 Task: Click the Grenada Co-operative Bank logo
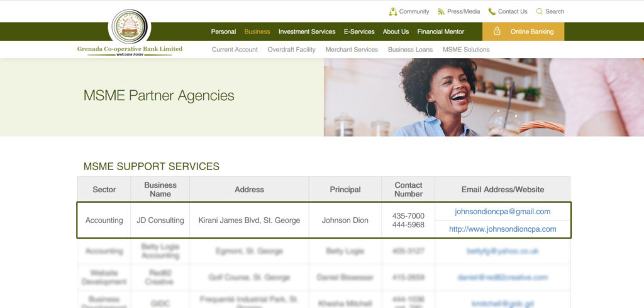tap(130, 28)
